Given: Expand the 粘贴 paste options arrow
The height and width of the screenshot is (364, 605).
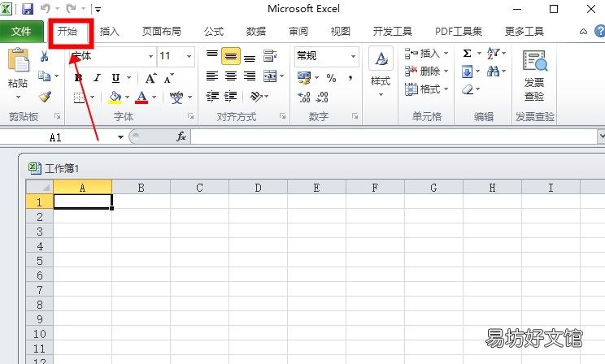Looking at the screenshot, I should tap(18, 97).
